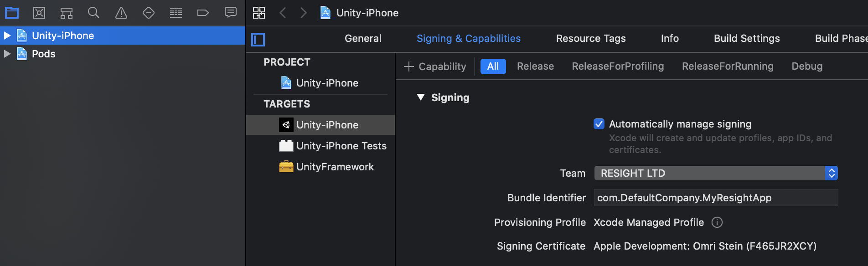
Task: Show the Report navigator
Action: pos(231,12)
